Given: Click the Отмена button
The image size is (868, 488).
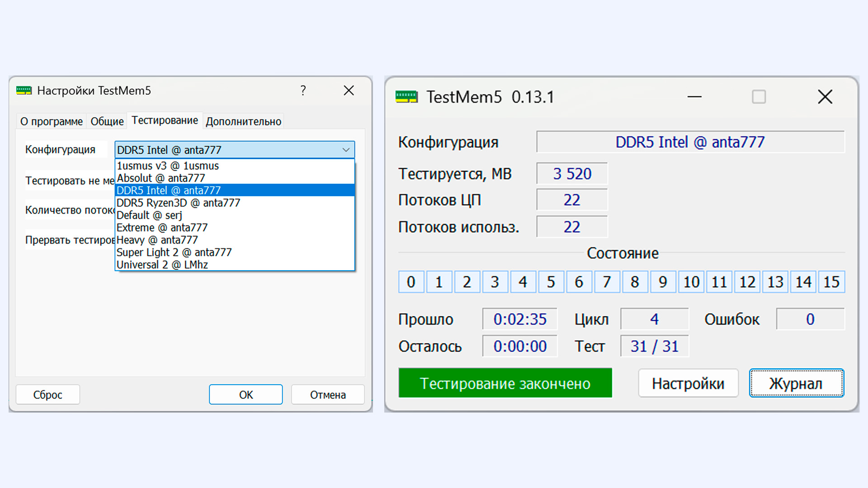Looking at the screenshot, I should (x=328, y=394).
